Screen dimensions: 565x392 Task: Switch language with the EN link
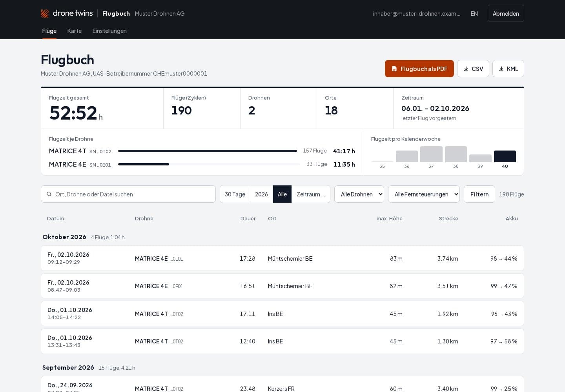[474, 13]
